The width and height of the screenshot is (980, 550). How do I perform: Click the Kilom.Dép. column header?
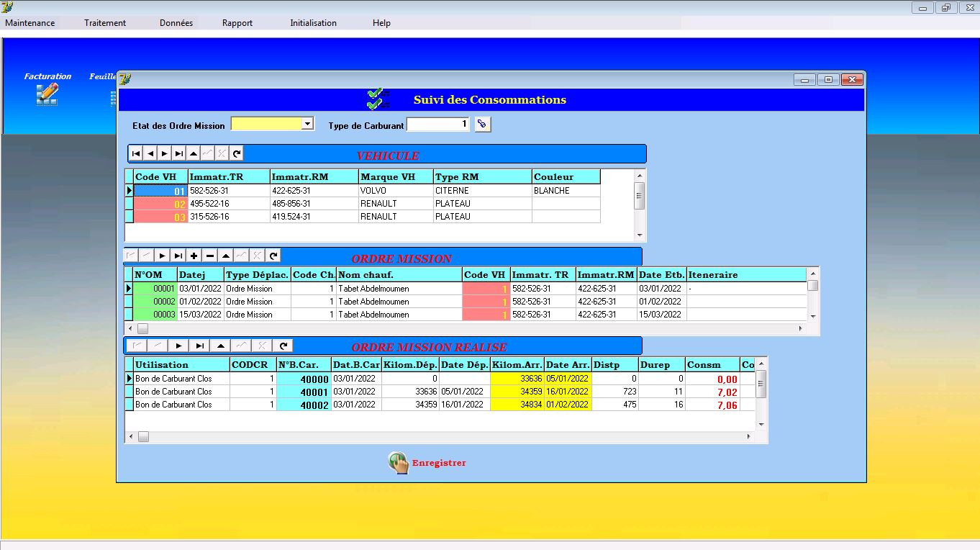coord(410,365)
